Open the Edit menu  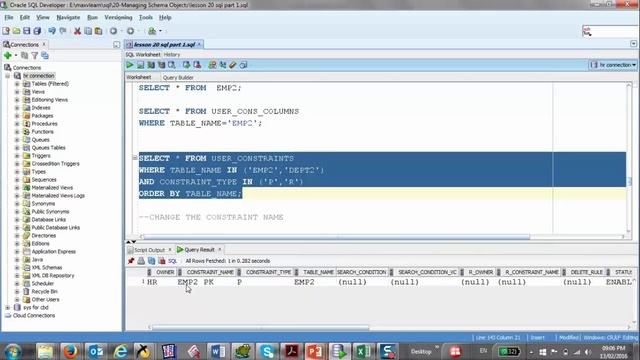click(24, 18)
